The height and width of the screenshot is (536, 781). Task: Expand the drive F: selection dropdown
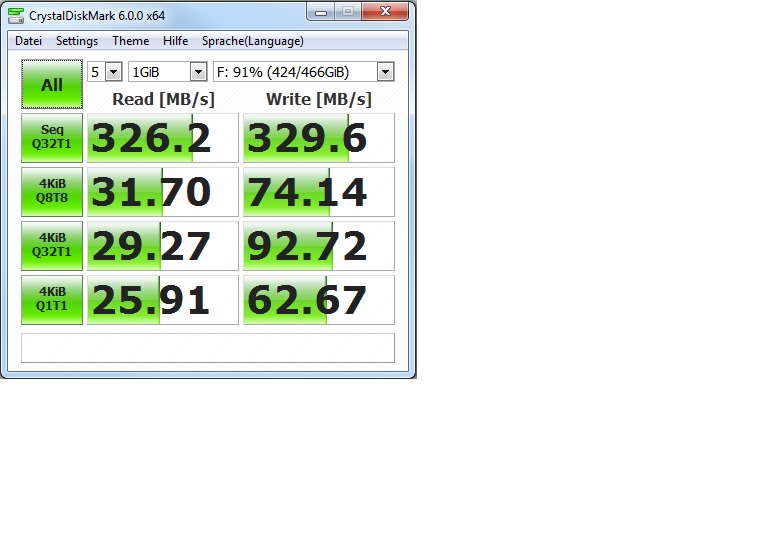click(386, 72)
